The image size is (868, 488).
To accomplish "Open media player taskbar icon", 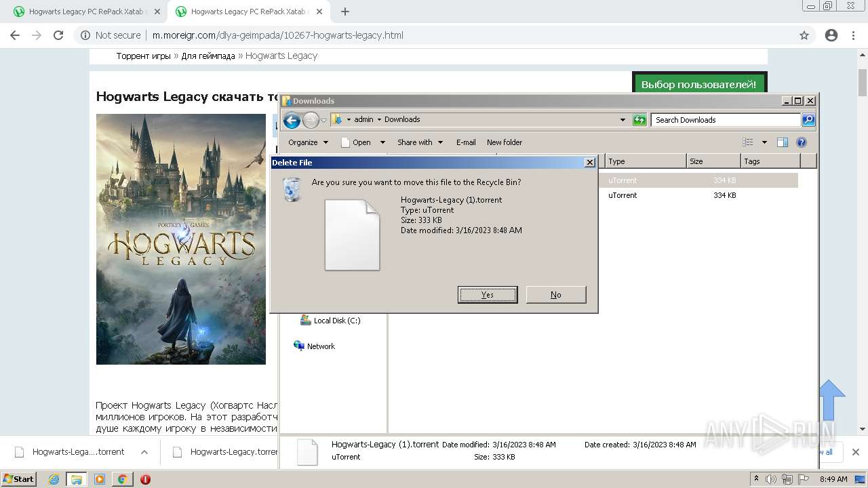I will click(x=100, y=479).
